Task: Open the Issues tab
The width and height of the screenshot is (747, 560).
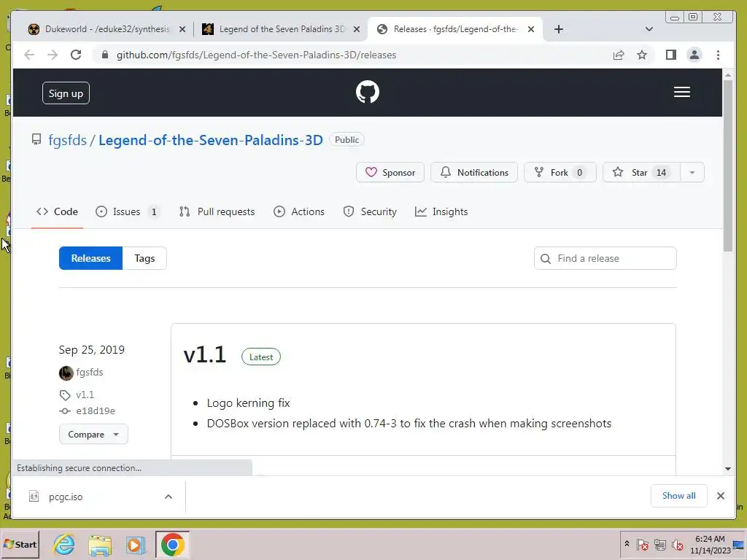Action: 128,212
